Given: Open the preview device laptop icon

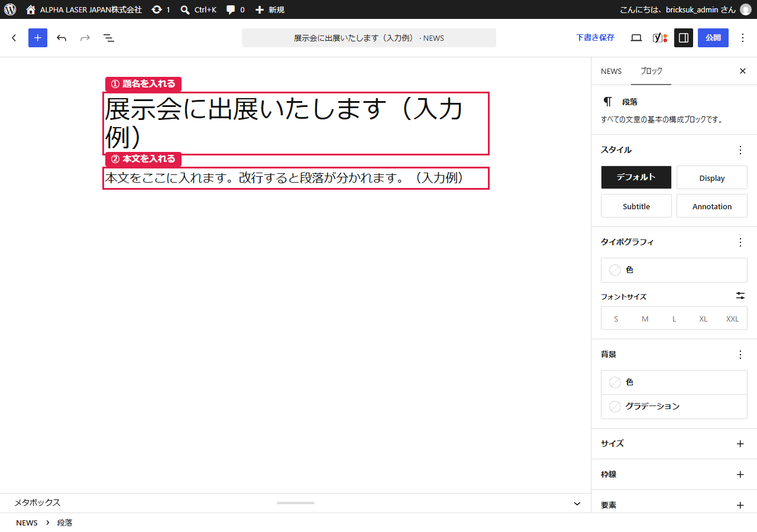Looking at the screenshot, I should [x=636, y=38].
